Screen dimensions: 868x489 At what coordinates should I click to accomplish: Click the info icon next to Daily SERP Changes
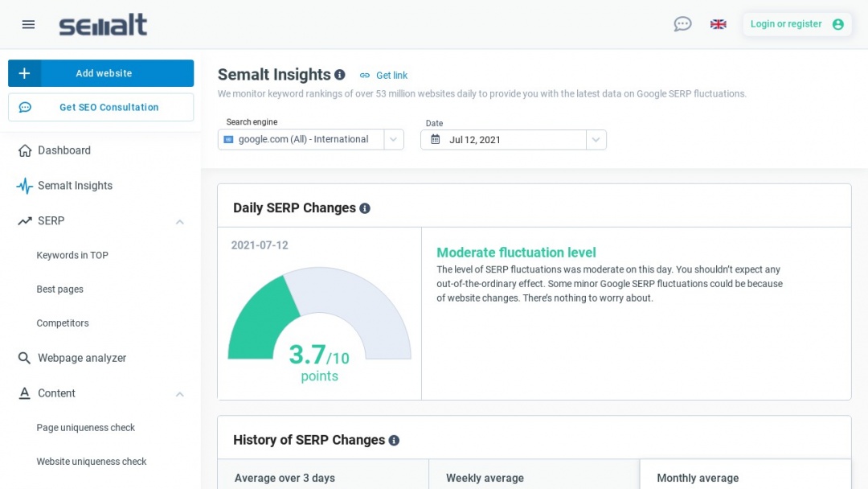[365, 208]
